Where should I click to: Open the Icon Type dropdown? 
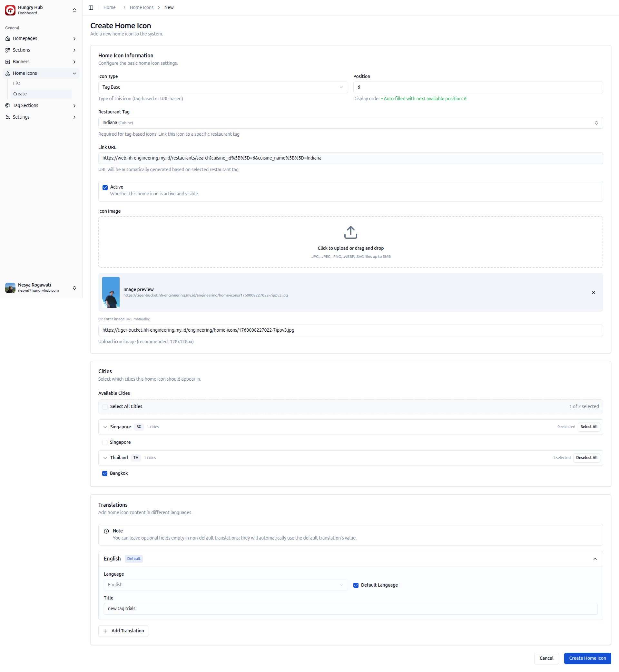point(223,87)
